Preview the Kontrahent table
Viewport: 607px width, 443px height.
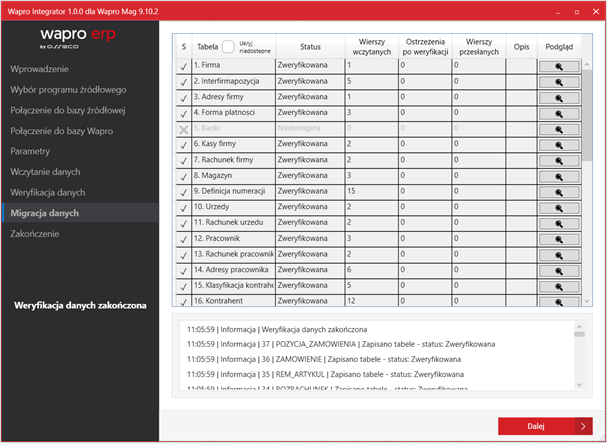tap(559, 301)
